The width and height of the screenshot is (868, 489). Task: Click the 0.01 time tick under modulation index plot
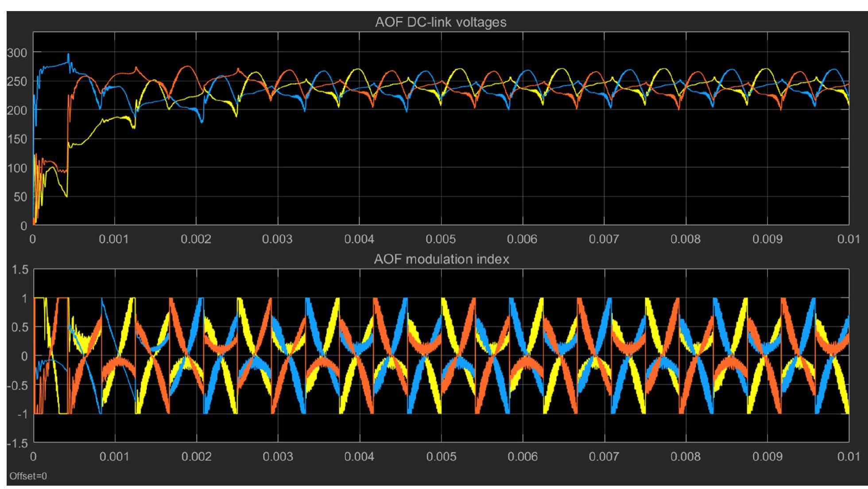[x=849, y=456]
